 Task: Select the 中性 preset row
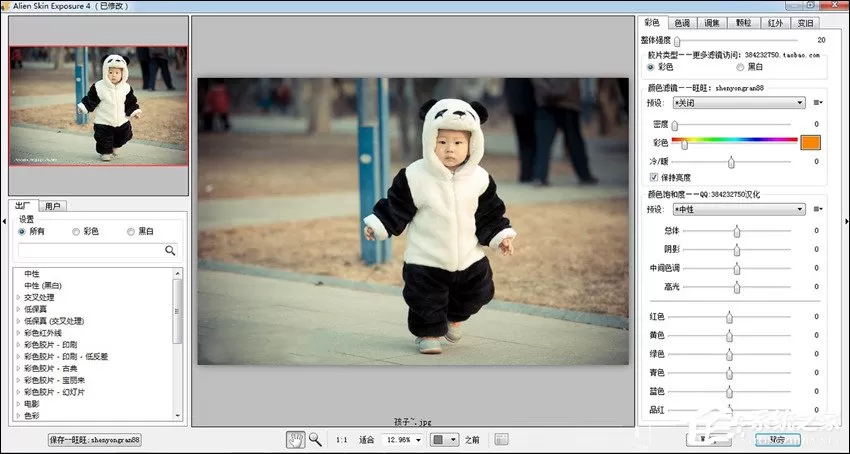tap(32, 274)
